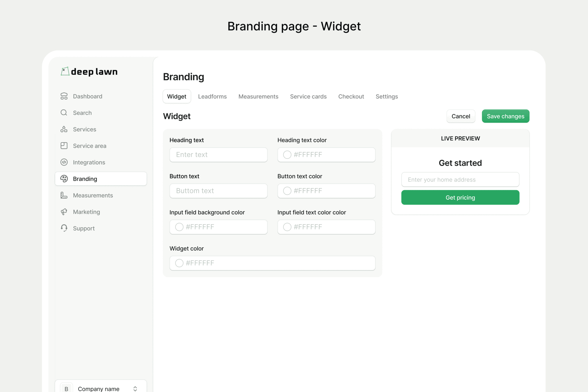588x392 pixels.
Task: Open the Leadforms tab
Action: click(x=212, y=96)
